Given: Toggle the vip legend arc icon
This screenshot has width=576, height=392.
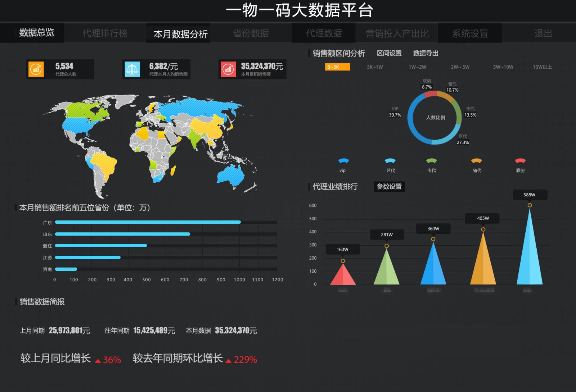Looking at the screenshot, I should pos(343,161).
